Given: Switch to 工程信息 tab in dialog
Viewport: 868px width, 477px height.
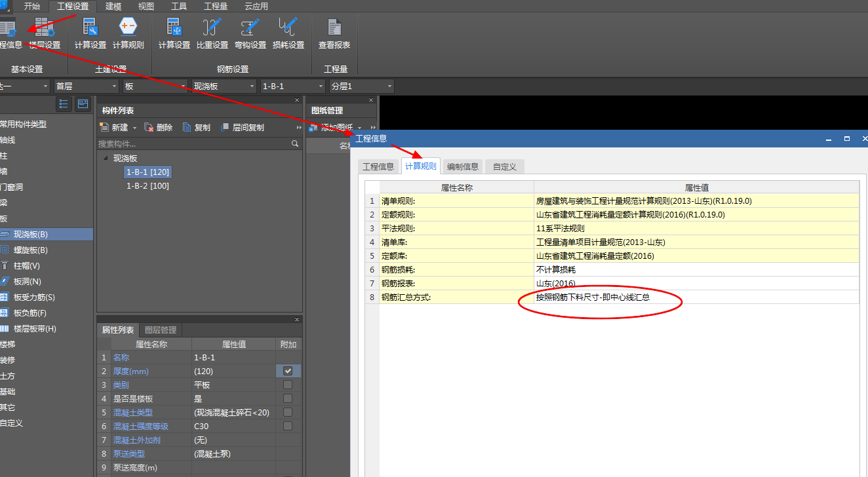Looking at the screenshot, I should pyautogui.click(x=379, y=166).
